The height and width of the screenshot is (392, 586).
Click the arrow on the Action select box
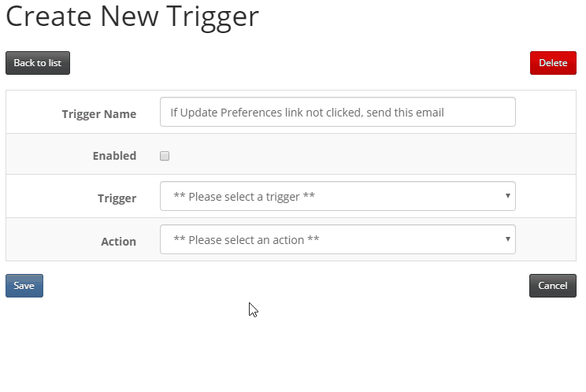[x=507, y=239]
